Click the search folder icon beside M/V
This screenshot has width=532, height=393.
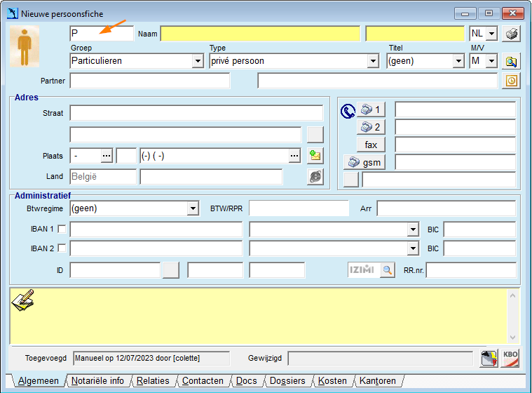click(511, 61)
